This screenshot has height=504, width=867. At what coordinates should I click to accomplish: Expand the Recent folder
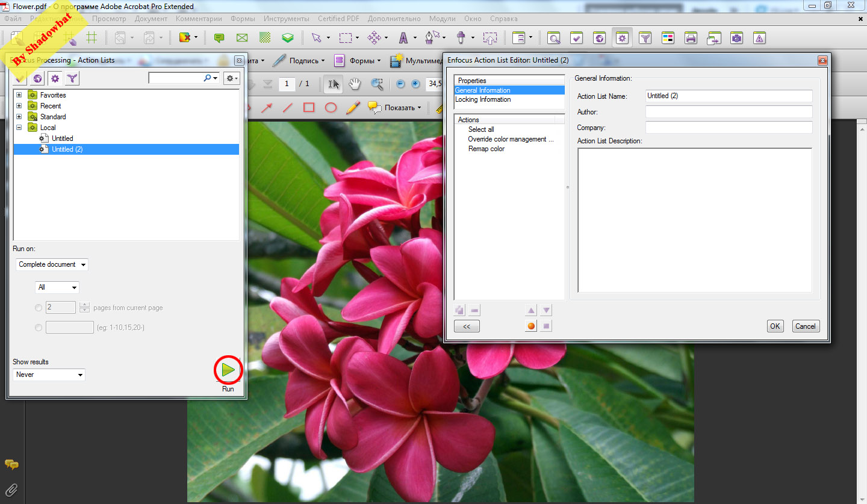click(19, 106)
